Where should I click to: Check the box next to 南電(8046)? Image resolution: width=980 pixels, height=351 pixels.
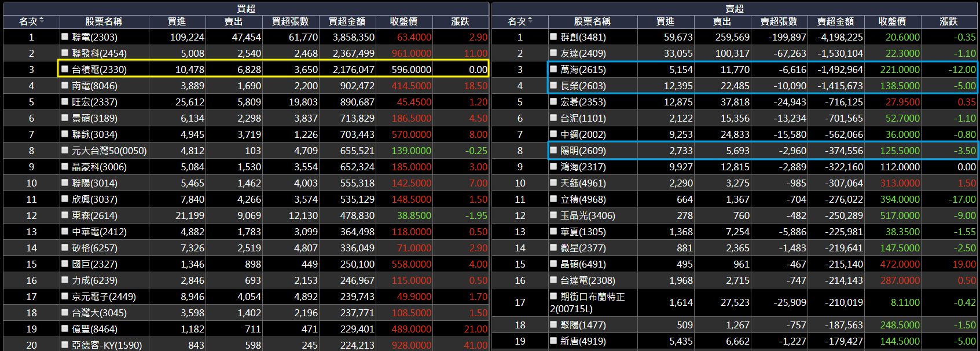pyautogui.click(x=65, y=85)
